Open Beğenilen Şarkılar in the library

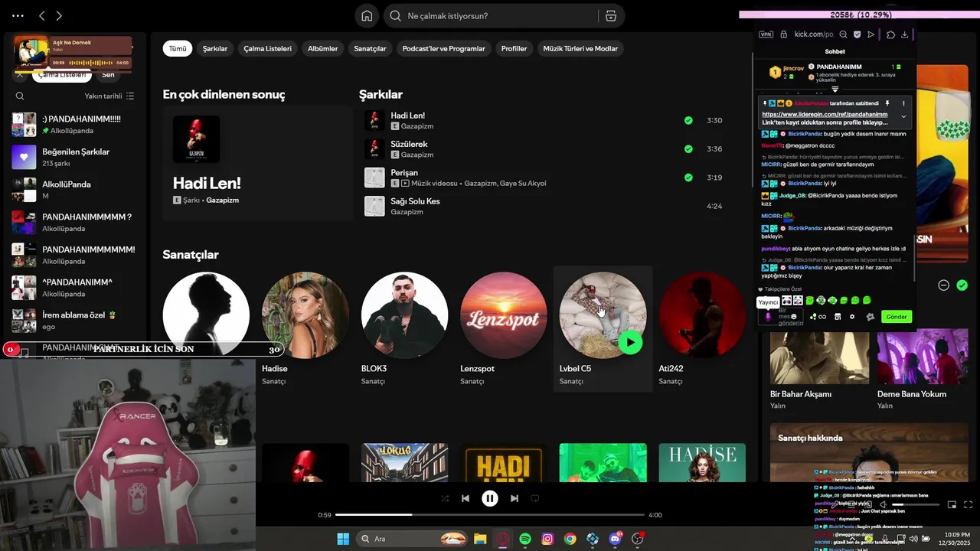click(73, 157)
